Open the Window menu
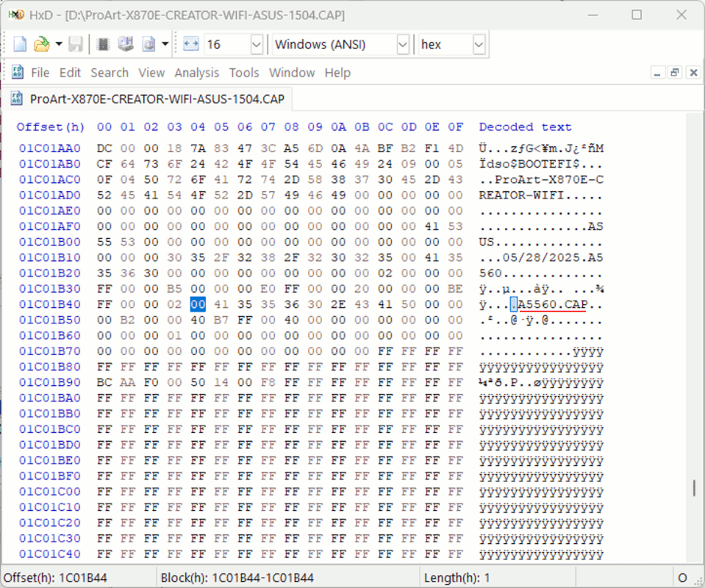705x588 pixels. [x=292, y=73]
